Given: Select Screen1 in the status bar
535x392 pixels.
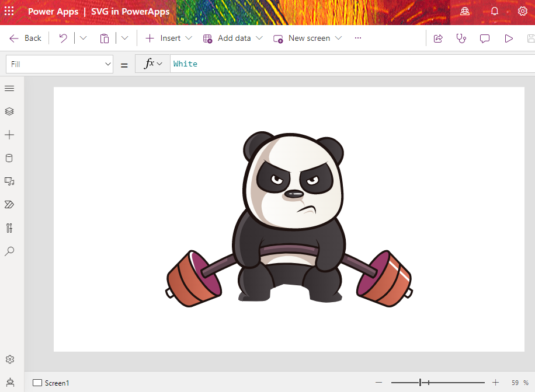Looking at the screenshot, I should pyautogui.click(x=51, y=383).
